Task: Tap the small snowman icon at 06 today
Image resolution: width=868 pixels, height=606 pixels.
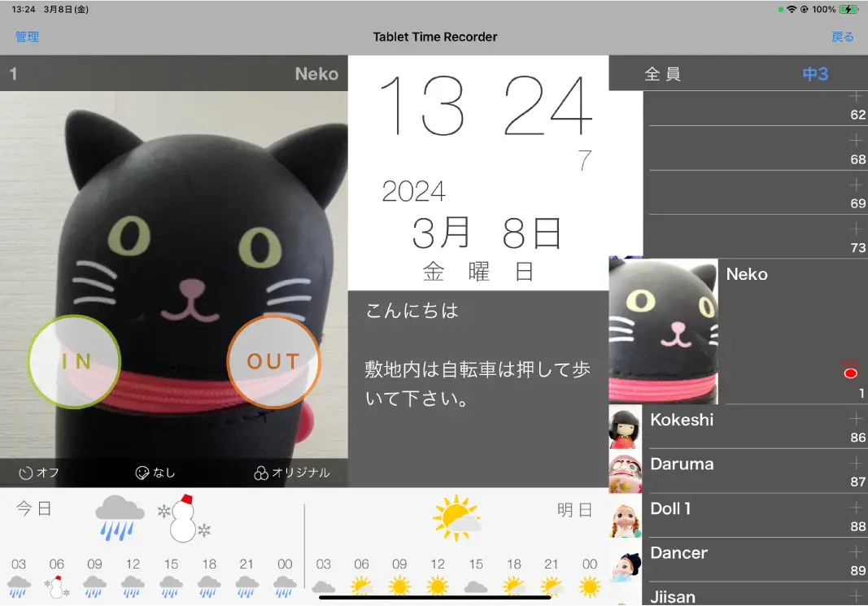Action: click(x=56, y=586)
